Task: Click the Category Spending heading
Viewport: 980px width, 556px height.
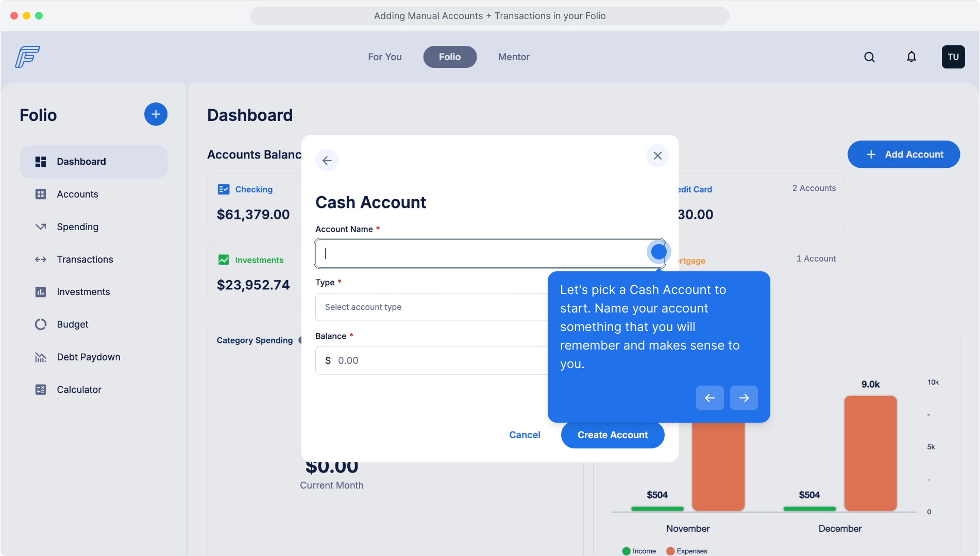Action: tap(255, 340)
